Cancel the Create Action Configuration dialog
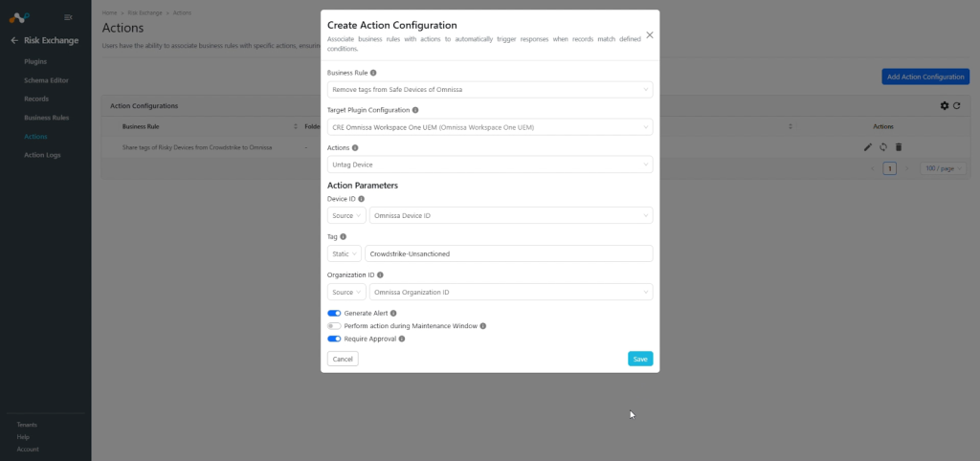This screenshot has height=461, width=980. pos(343,359)
